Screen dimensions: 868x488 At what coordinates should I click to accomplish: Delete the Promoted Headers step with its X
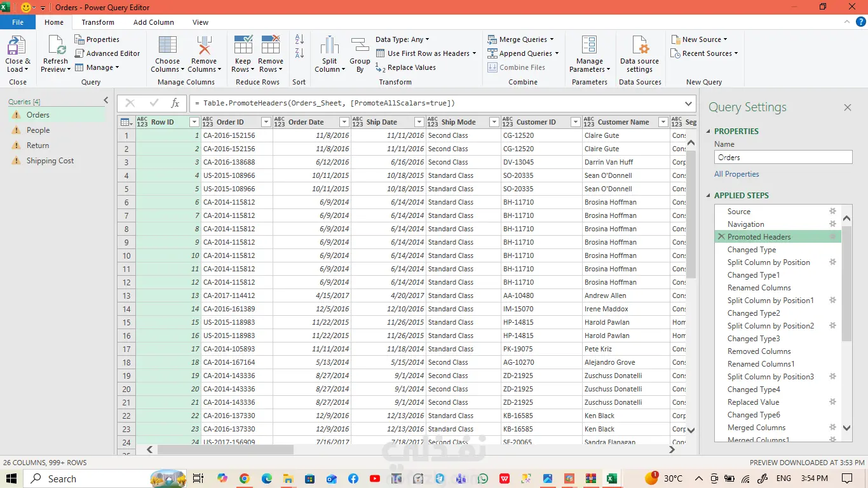[x=721, y=237]
